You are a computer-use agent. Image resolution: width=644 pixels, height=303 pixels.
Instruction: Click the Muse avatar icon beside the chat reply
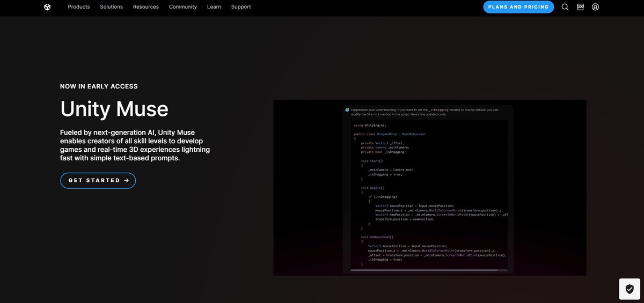[x=347, y=109]
